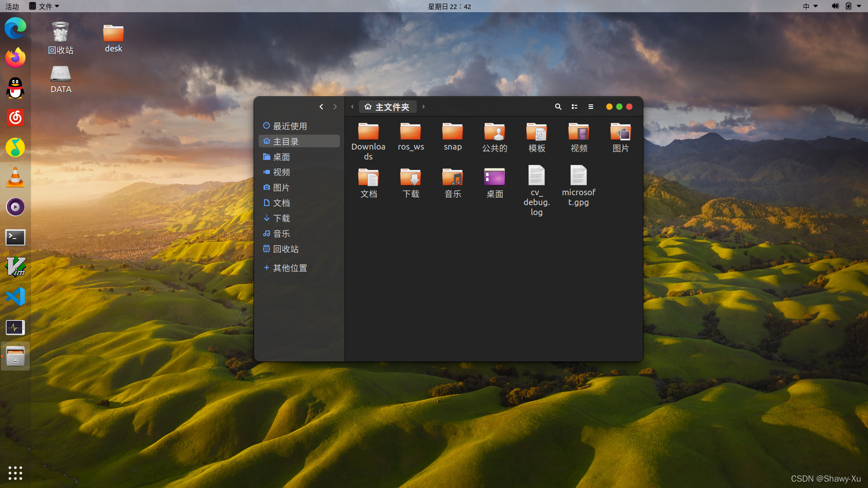Select the DATA drive on desktop
Image resolution: width=868 pixels, height=488 pixels.
click(61, 80)
